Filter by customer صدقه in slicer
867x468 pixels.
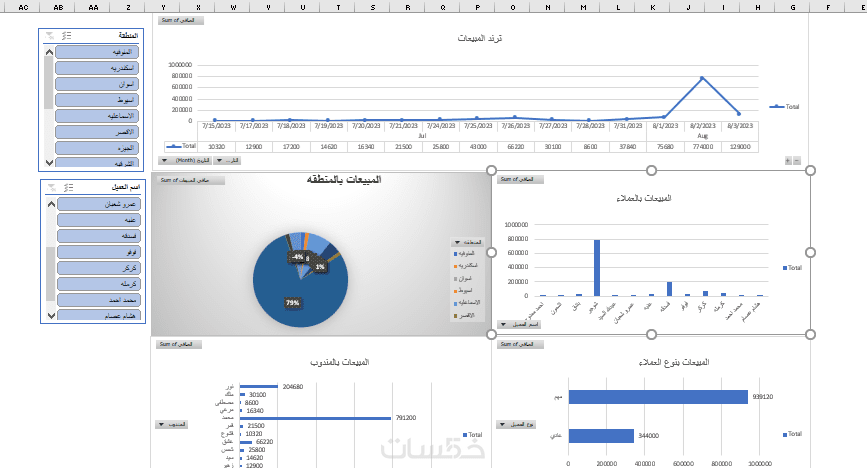(99, 236)
